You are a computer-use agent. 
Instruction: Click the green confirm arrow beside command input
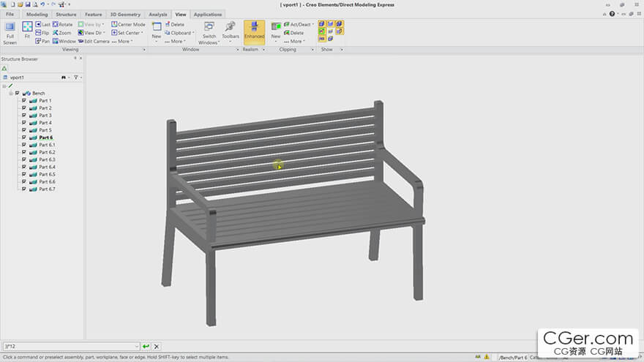coord(146,347)
